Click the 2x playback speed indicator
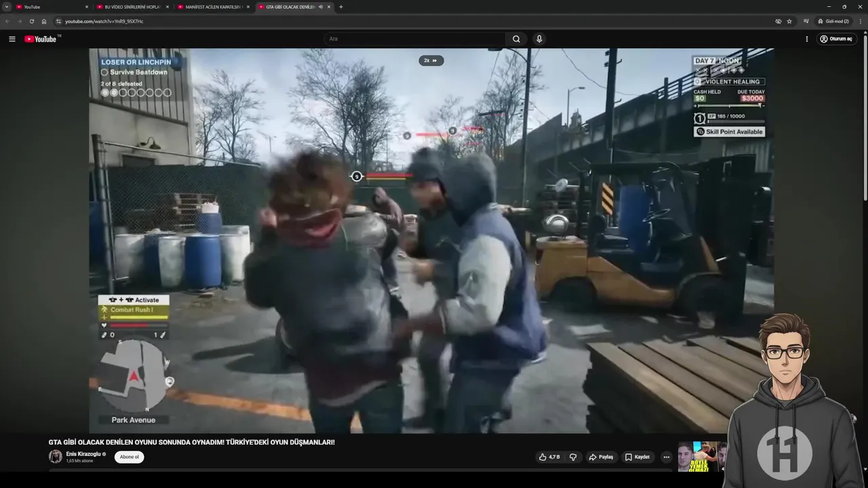 tap(431, 60)
